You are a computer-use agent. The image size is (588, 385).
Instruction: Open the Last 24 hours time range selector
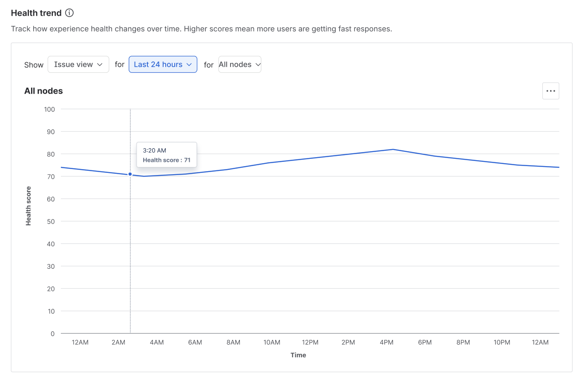pyautogui.click(x=163, y=64)
